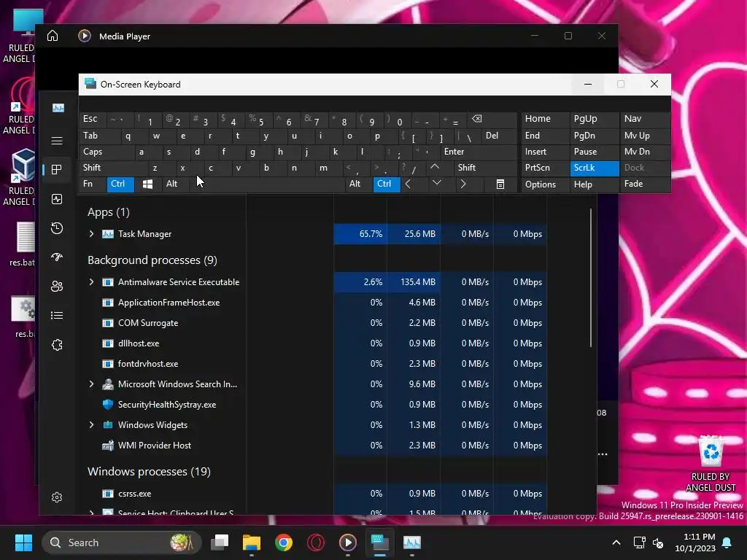Toggle the right Alt key on the On-Screen Keyboard
The width and height of the screenshot is (747, 560).
(x=359, y=184)
